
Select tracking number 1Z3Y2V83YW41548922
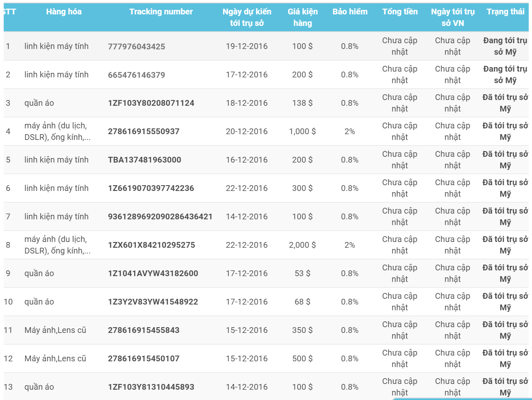coord(153,302)
